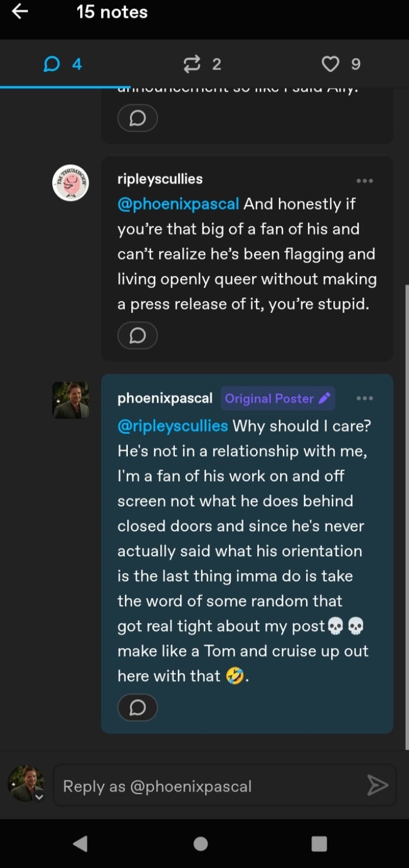Tap the ripleyscullies username
Viewport: 409px width, 868px height.
pos(160,179)
